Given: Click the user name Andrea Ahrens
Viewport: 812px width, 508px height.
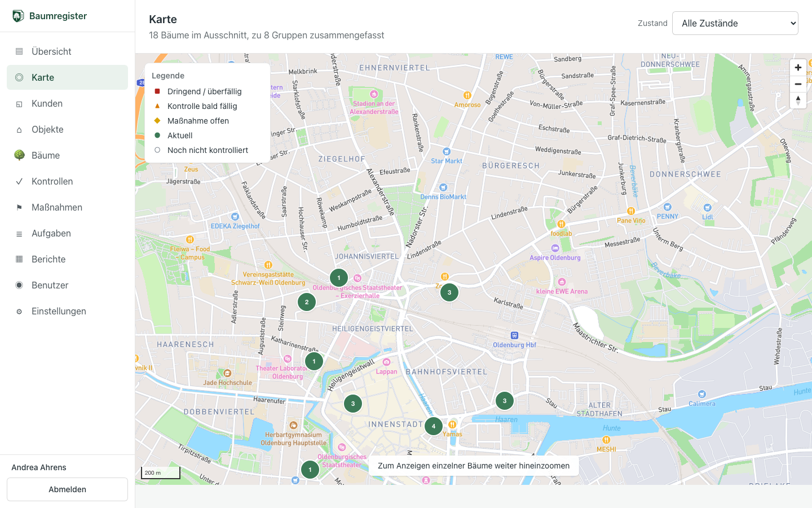Looking at the screenshot, I should coord(39,467).
